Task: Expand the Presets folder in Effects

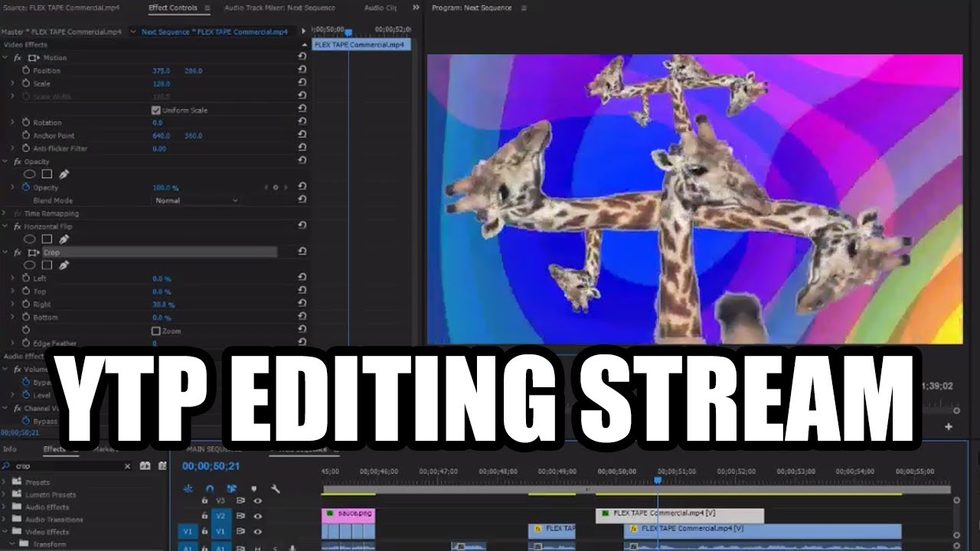Action: pos(5,482)
